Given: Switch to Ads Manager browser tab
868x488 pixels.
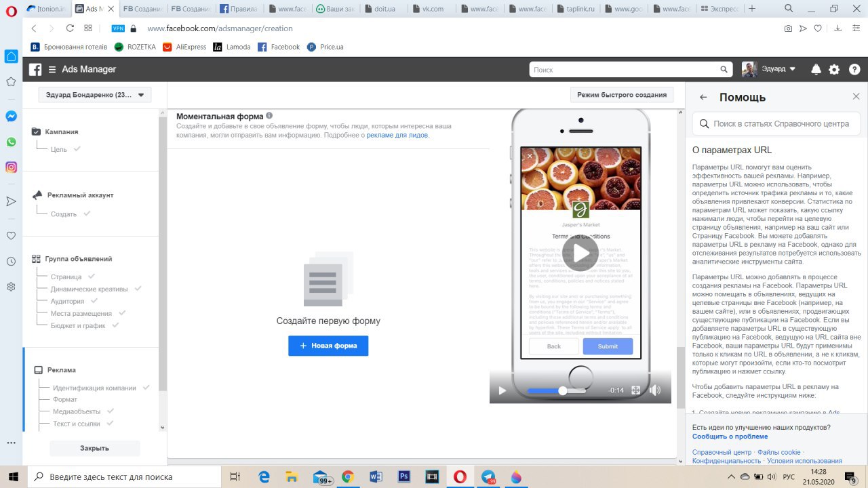Looking at the screenshot, I should pyautogui.click(x=94, y=9).
